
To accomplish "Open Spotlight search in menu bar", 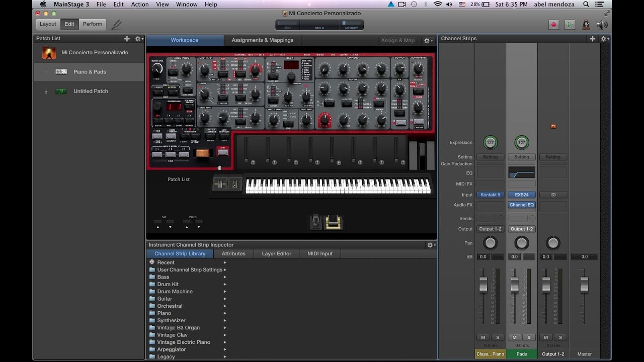I will point(586,5).
